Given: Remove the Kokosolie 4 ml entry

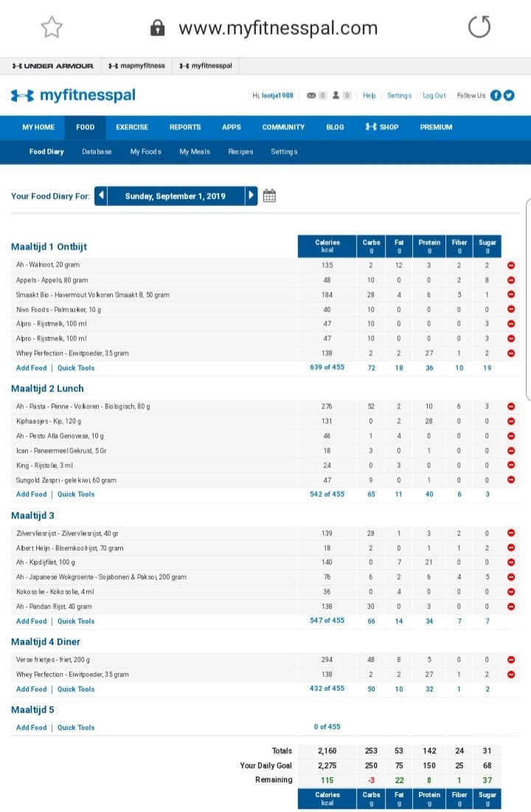Looking at the screenshot, I should [x=511, y=591].
